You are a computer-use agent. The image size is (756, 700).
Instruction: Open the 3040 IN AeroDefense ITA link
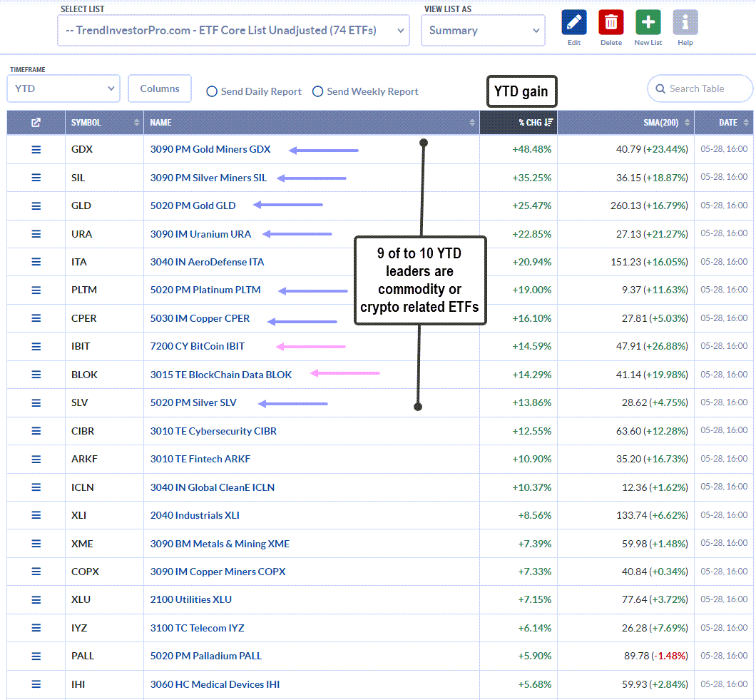(207, 262)
